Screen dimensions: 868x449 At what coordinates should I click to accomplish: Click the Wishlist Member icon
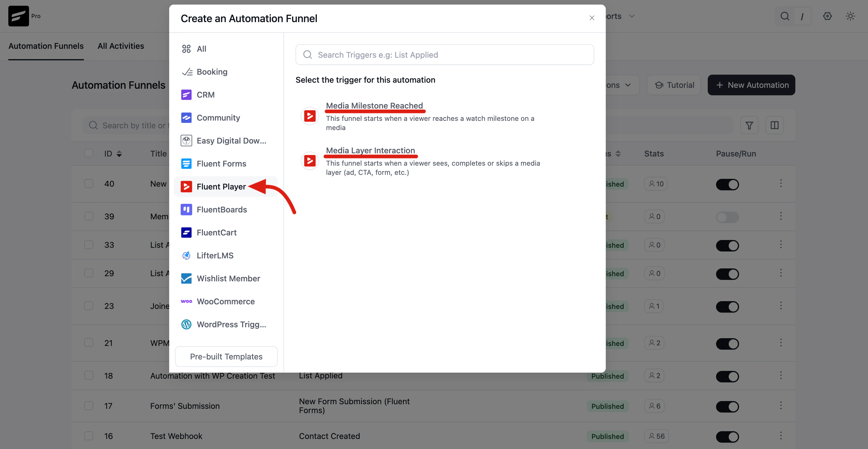click(x=186, y=278)
